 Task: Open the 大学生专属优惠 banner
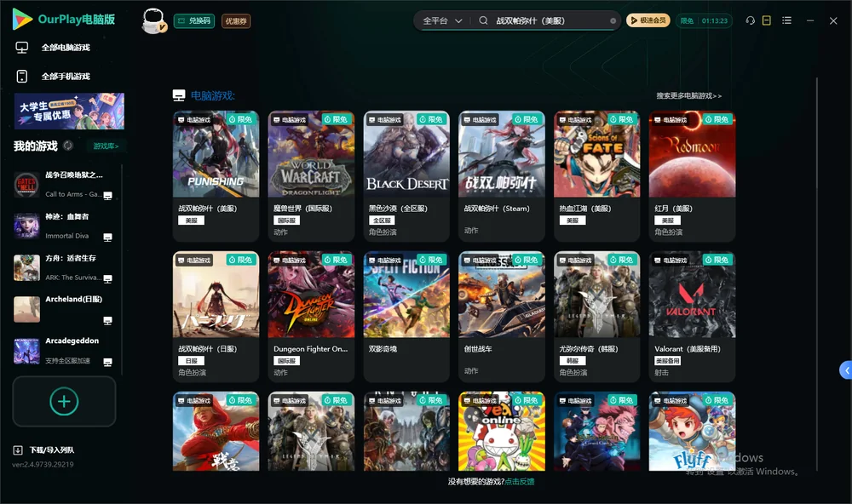point(70,112)
